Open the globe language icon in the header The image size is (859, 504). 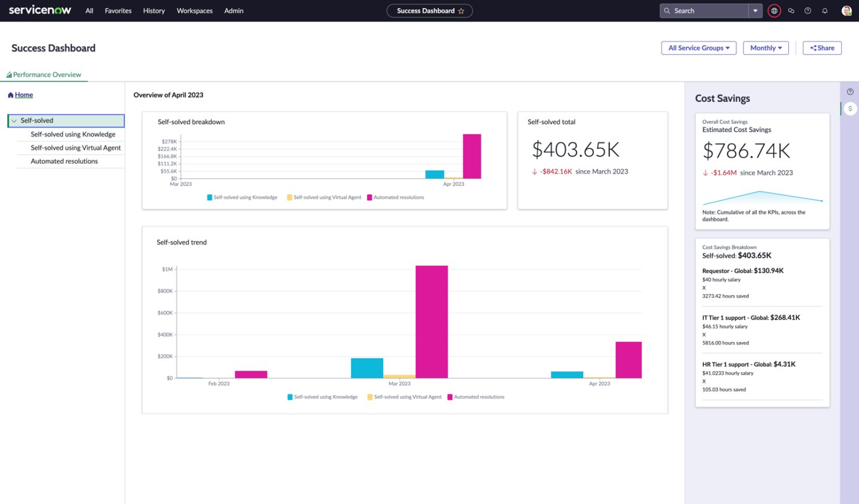click(774, 10)
